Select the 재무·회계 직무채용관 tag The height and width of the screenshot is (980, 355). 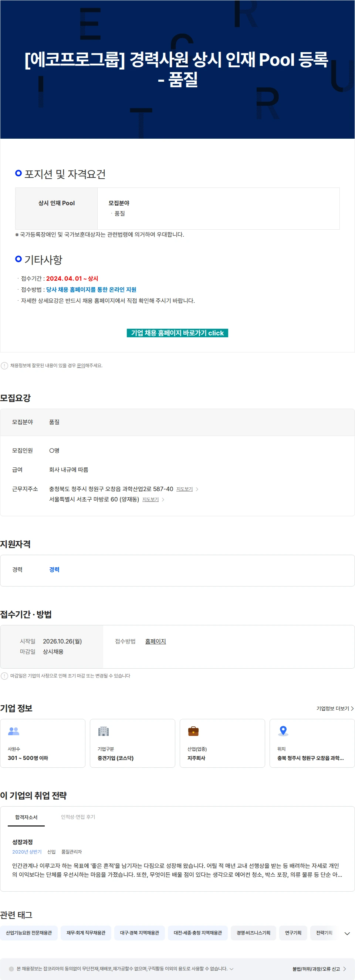86,933
